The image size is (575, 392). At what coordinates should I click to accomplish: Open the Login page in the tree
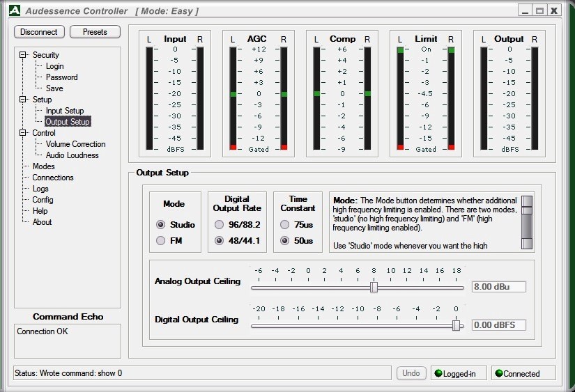click(54, 66)
